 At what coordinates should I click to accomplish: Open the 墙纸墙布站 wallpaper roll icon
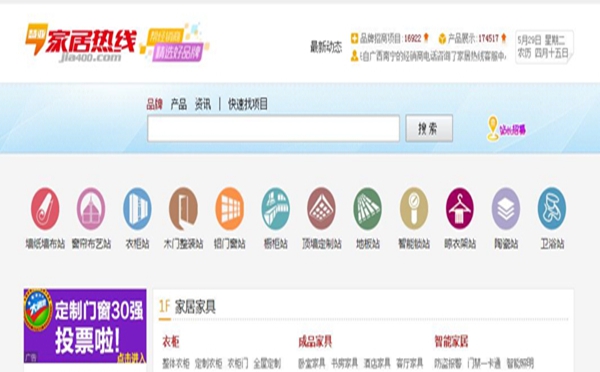point(45,209)
